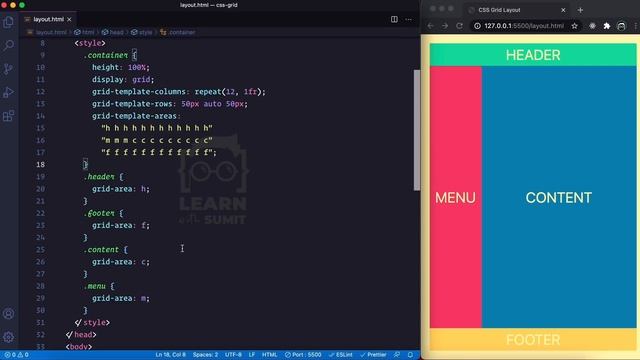640x360 pixels.
Task: Click the head breadcrumb item
Action: [113, 32]
